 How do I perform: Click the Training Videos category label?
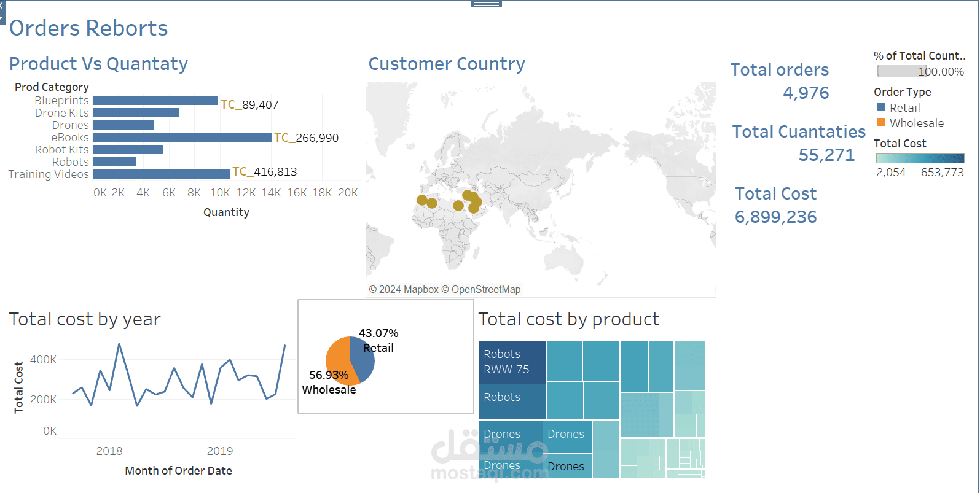[x=49, y=174]
